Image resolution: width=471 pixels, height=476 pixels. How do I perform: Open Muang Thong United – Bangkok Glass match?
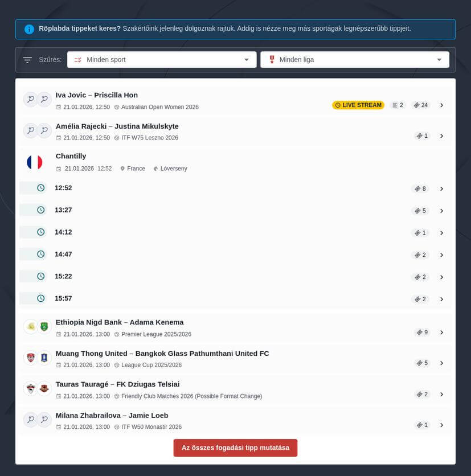(x=162, y=354)
